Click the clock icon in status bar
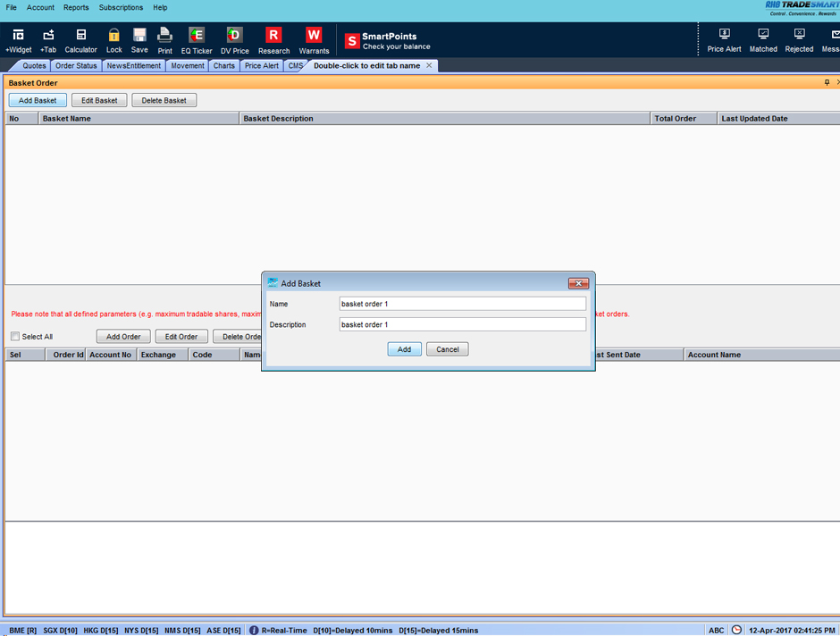Viewport: 840px width, 636px height. [736, 630]
